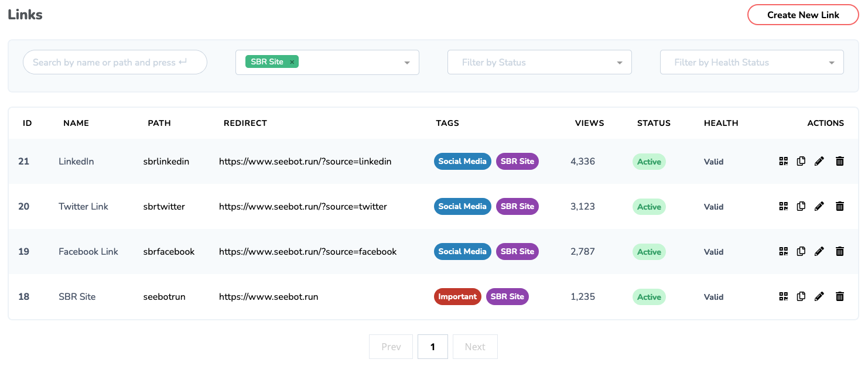The width and height of the screenshot is (868, 366).
Task: Copy the Twitter Link
Action: coord(801,206)
